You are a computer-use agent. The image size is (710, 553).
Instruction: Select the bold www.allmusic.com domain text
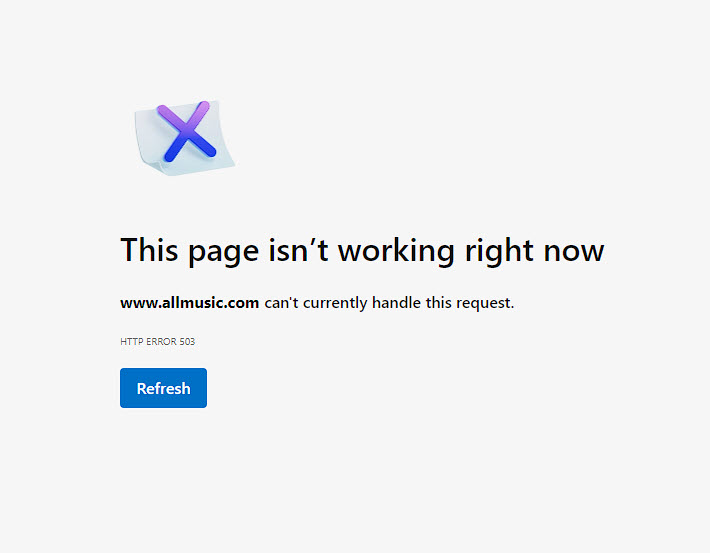point(189,303)
